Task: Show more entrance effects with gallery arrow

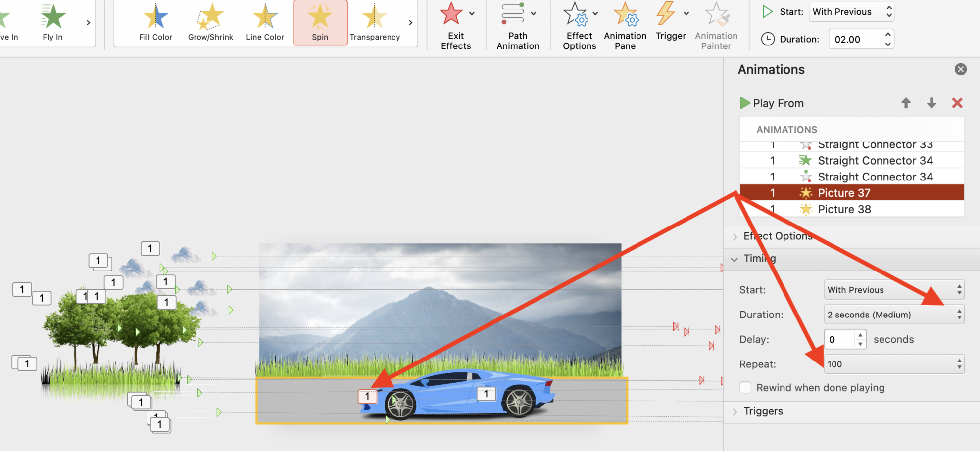Action: coord(88,23)
